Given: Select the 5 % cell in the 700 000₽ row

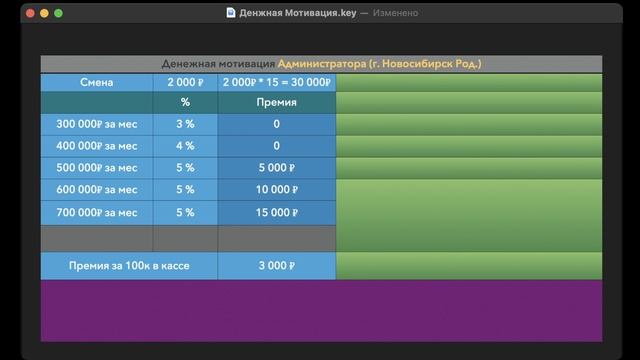Looking at the screenshot, I should click(185, 213).
